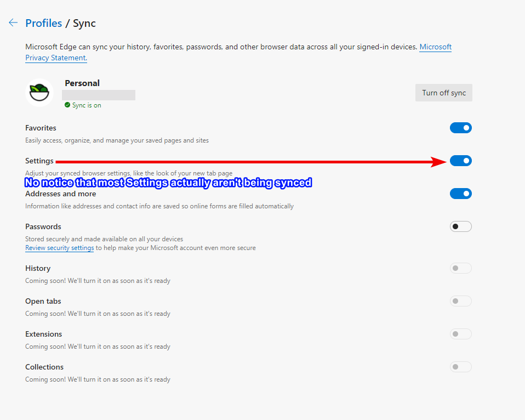
Task: Open the Profiles breadcrumb link
Action: (44, 23)
